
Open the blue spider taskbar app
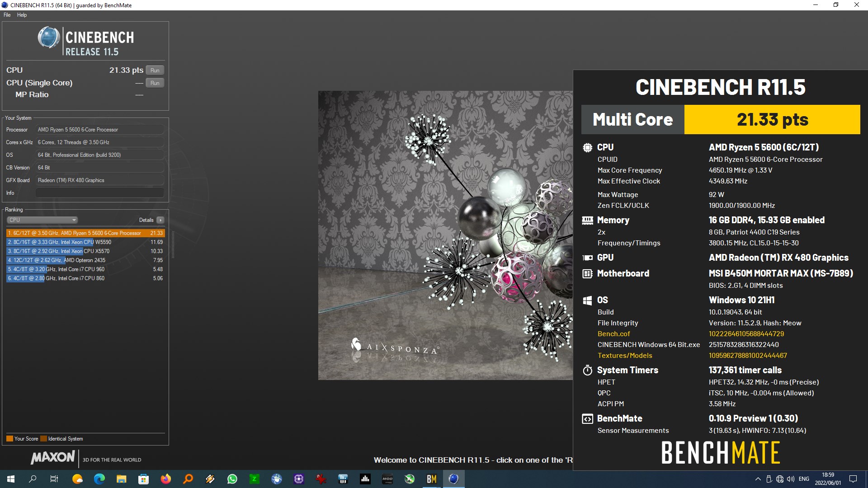point(277,479)
